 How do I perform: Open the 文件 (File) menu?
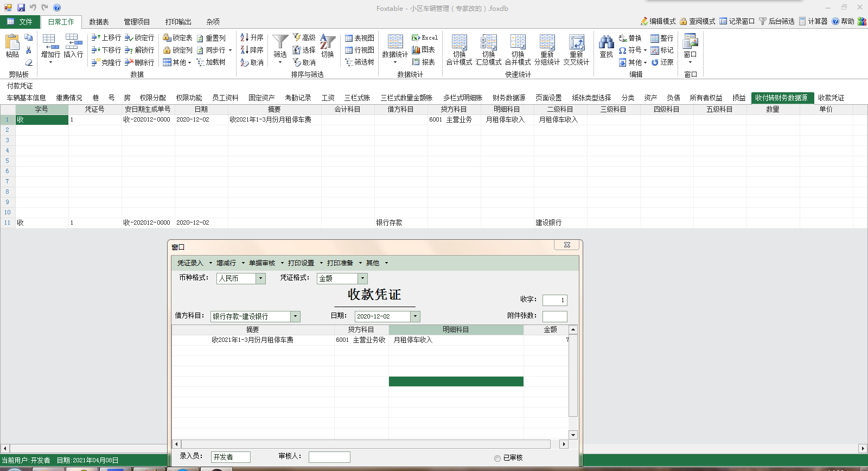pyautogui.click(x=20, y=22)
